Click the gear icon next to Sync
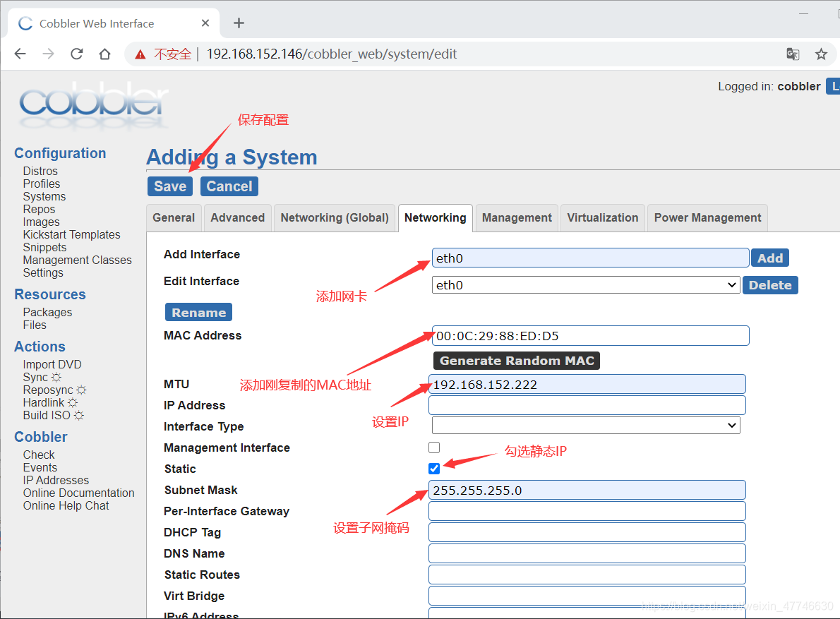Screen dimensions: 840x619 (56, 378)
